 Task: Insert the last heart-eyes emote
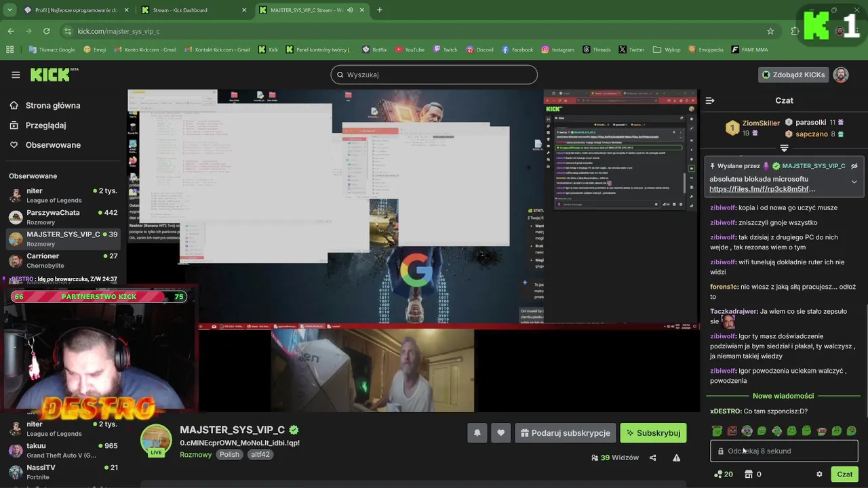852,431
